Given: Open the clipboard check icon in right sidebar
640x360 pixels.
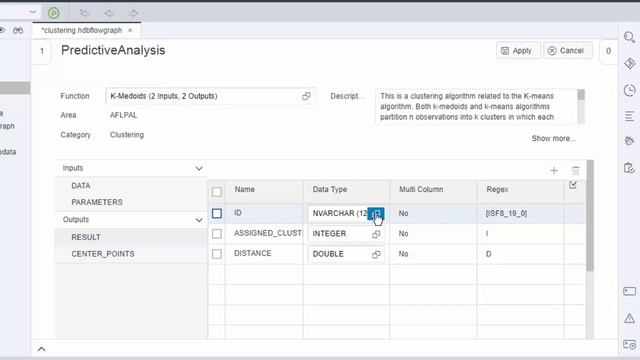Looking at the screenshot, I should [x=629, y=168].
